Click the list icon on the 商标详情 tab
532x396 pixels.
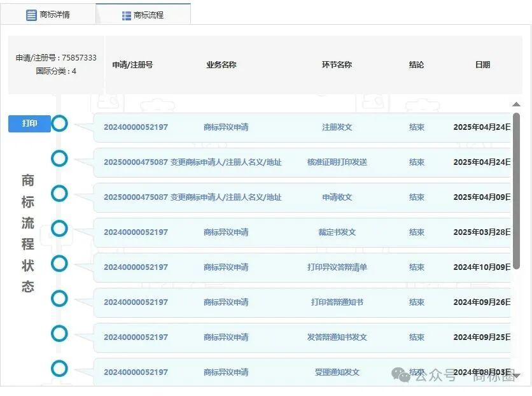[x=31, y=14]
